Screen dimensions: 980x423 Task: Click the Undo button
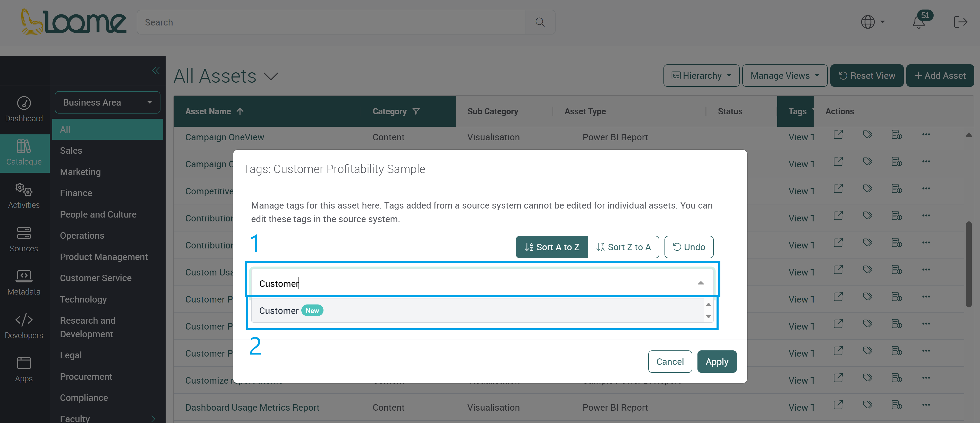689,247
